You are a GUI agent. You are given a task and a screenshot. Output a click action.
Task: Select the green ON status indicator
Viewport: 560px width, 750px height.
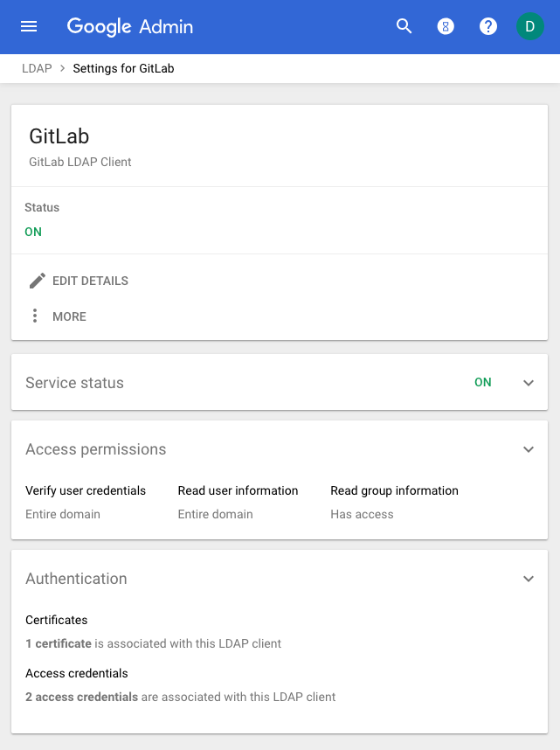[33, 232]
